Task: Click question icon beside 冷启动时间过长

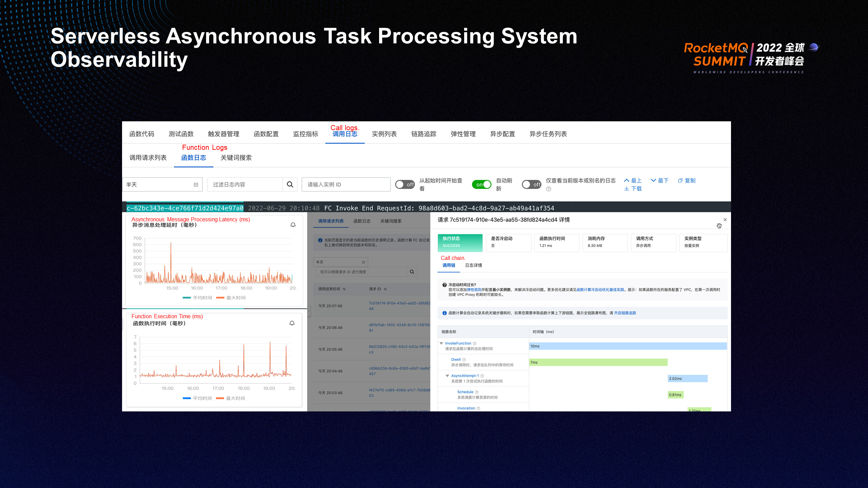Action: click(x=445, y=285)
